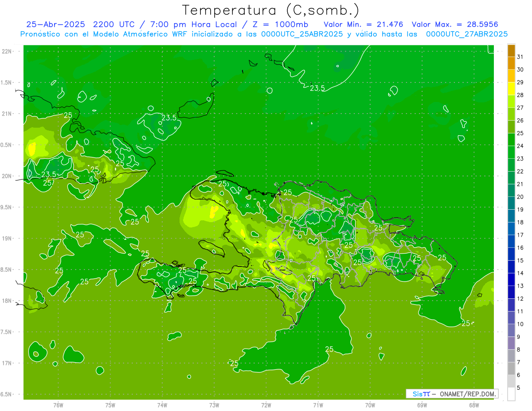The height and width of the screenshot is (411, 532).
Task: Click the '18N' latitude axis label
Action: tap(7, 301)
